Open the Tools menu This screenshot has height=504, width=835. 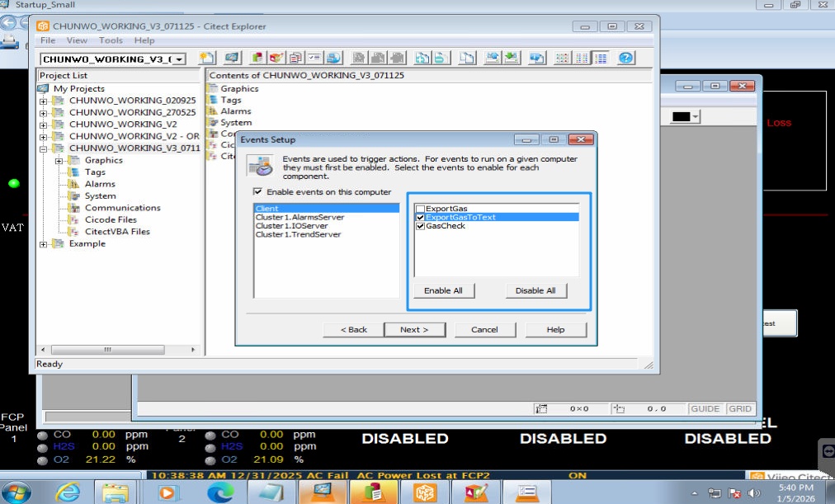coord(111,40)
